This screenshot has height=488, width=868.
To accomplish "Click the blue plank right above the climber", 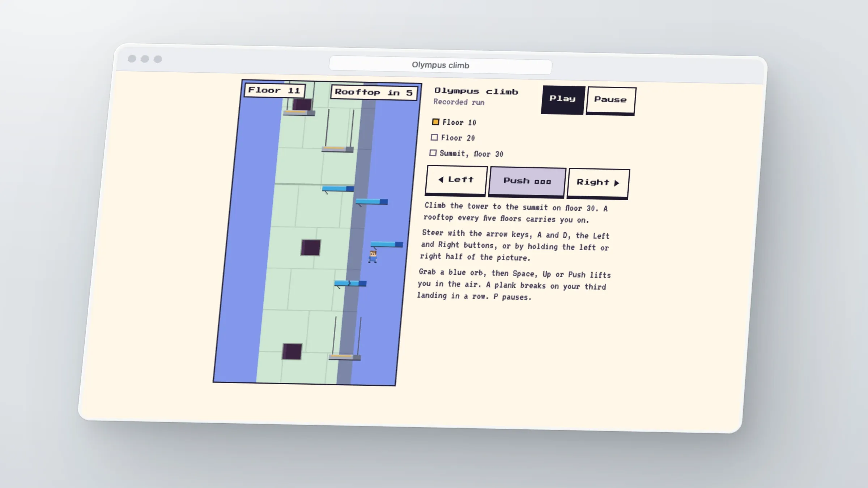I will [x=387, y=244].
